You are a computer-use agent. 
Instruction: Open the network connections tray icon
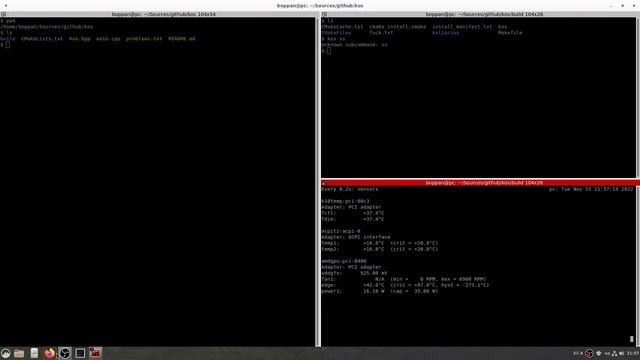pyautogui.click(x=614, y=353)
